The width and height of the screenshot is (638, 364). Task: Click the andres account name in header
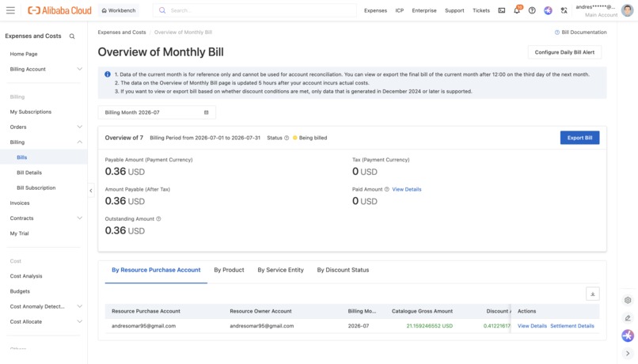coord(595,7)
